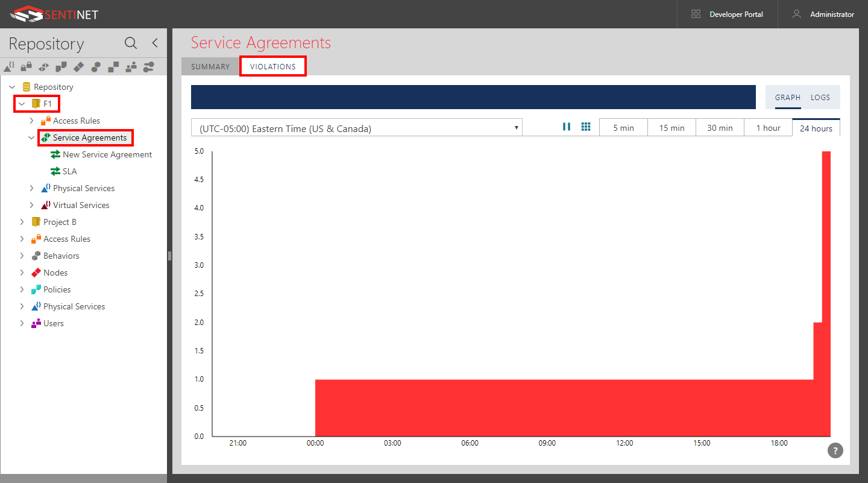The width and height of the screenshot is (868, 483).
Task: Select root-level Physical Services tree item
Action: (74, 306)
